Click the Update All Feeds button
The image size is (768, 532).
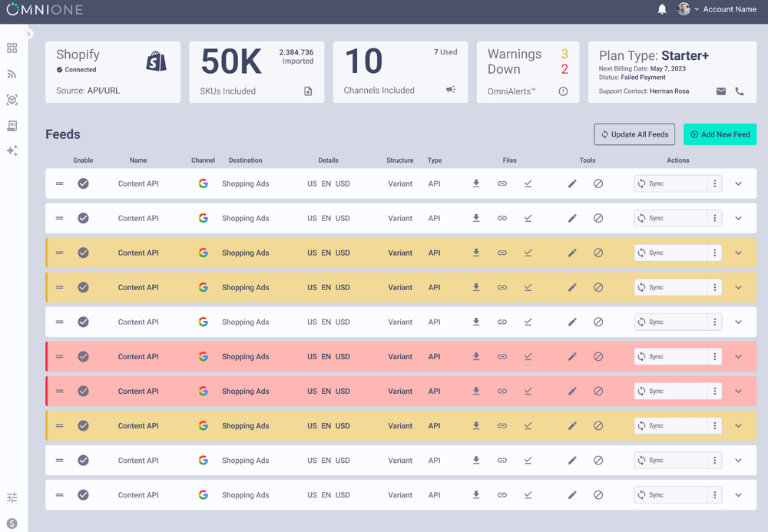[634, 134]
